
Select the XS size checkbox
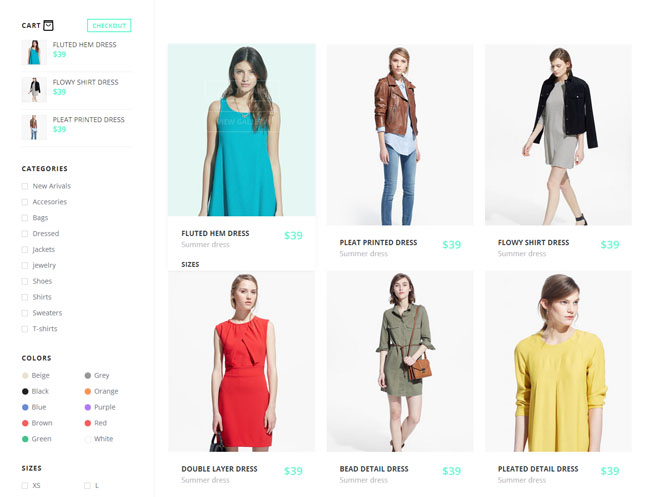pyautogui.click(x=25, y=485)
